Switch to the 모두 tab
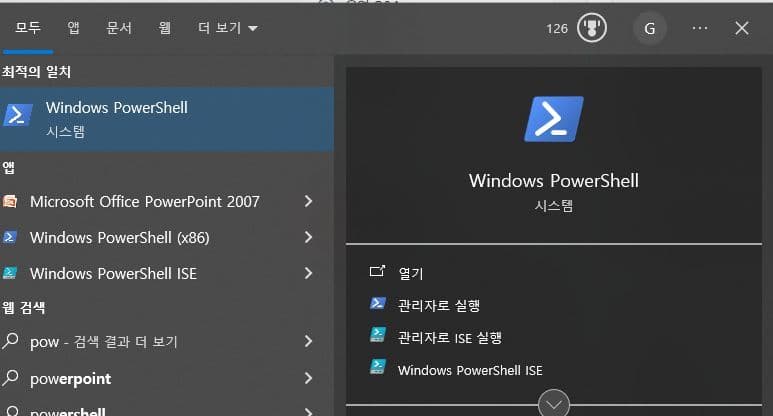This screenshot has width=773, height=416. click(x=28, y=28)
